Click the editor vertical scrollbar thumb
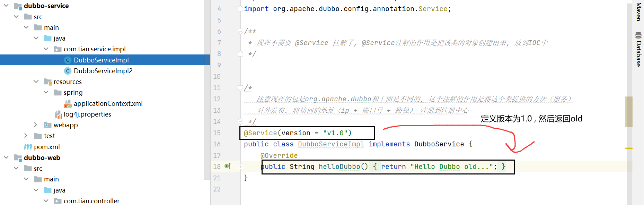644x205 pixels. [x=629, y=112]
